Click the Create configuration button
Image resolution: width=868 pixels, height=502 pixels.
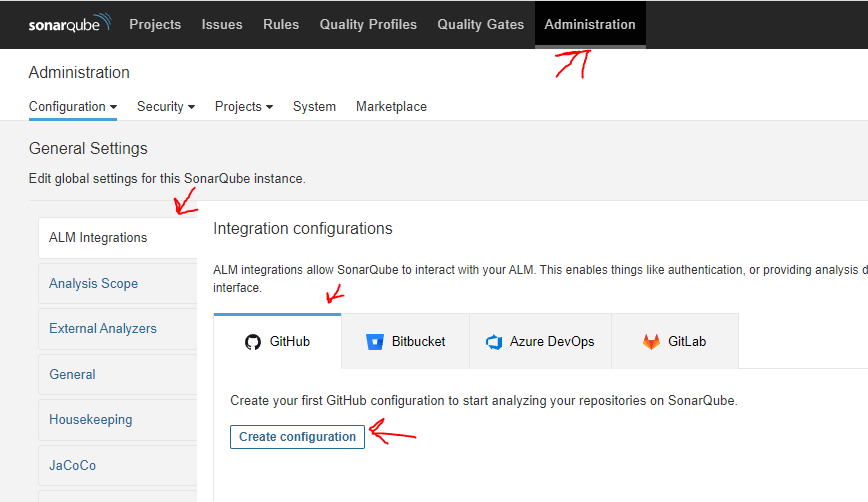pos(297,437)
